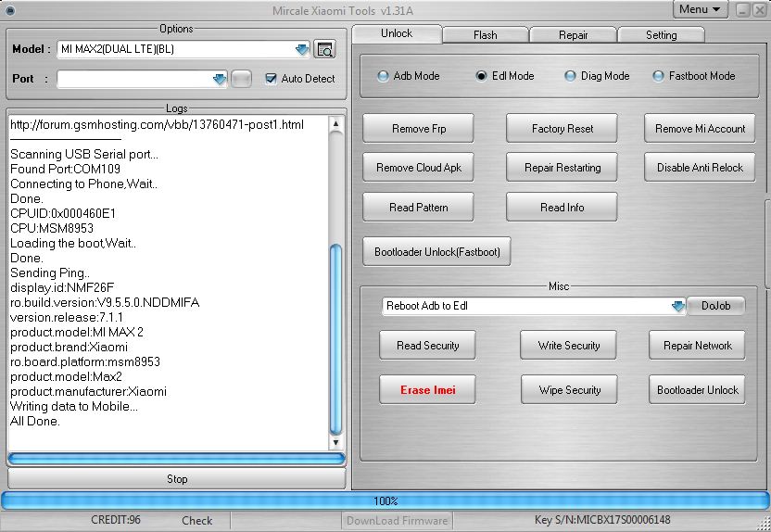The width and height of the screenshot is (771, 532).
Task: Click the 'All Done.' log line
Action: click(x=35, y=421)
